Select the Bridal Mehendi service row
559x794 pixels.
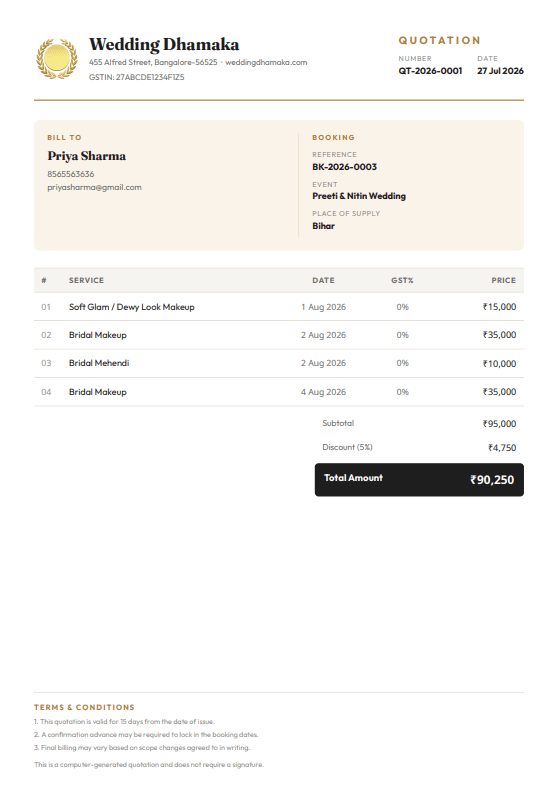coord(279,363)
